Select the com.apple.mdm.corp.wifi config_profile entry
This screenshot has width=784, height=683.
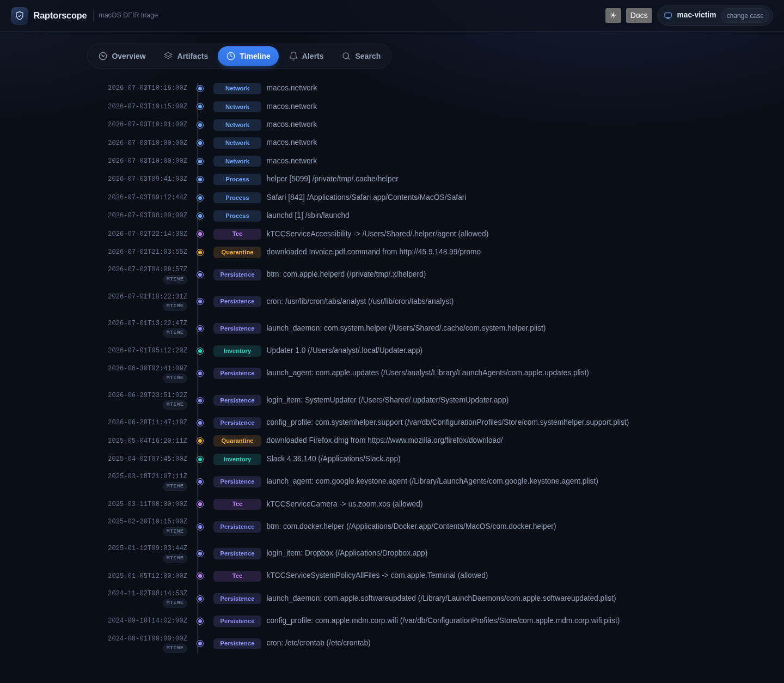click(443, 620)
